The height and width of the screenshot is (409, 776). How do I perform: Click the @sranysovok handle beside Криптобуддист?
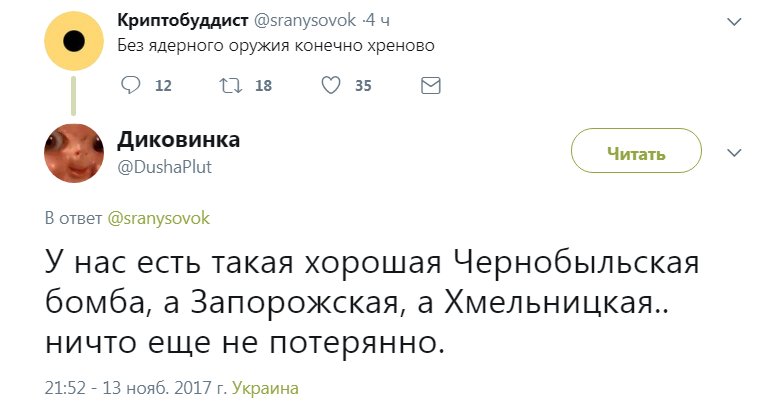299,20
